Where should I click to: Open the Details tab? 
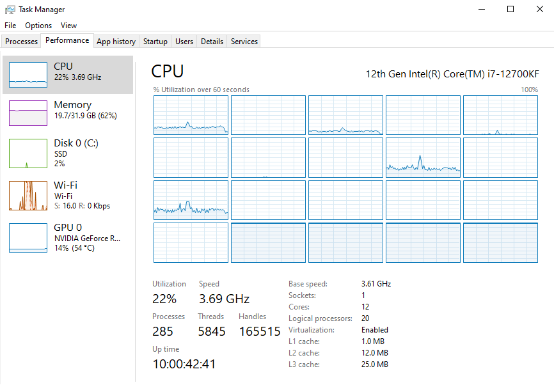coord(212,42)
